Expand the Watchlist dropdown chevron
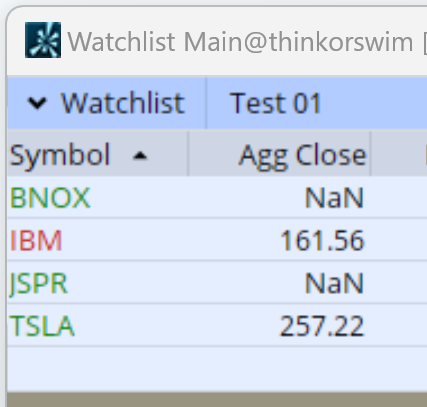The image size is (427, 407). (37, 103)
